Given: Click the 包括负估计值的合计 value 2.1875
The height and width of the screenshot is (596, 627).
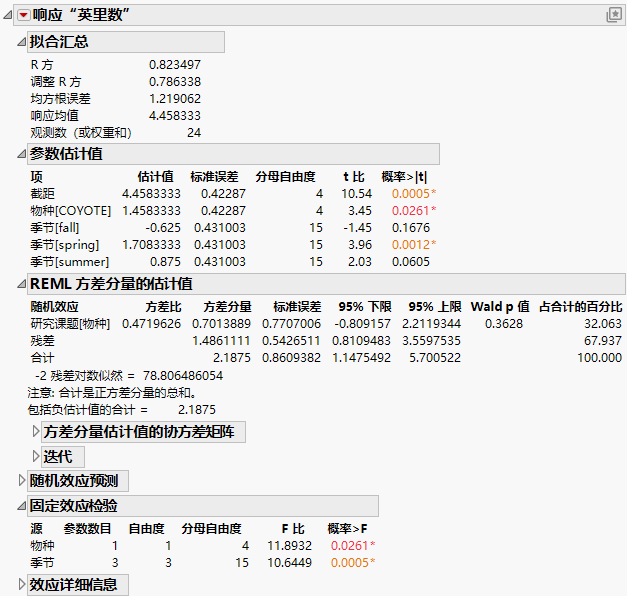Looking at the screenshot, I should coord(197,410).
